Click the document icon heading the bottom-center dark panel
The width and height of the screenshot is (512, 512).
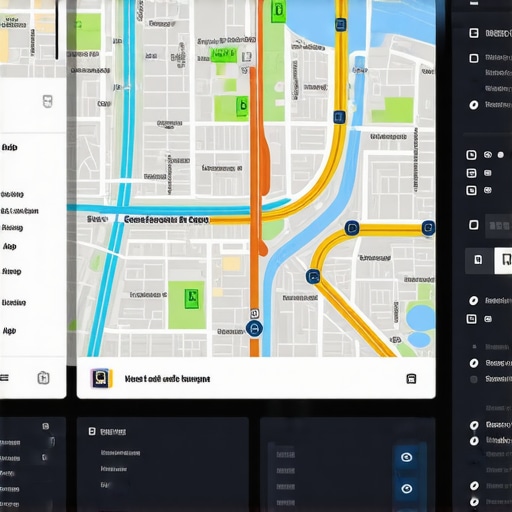(x=92, y=431)
